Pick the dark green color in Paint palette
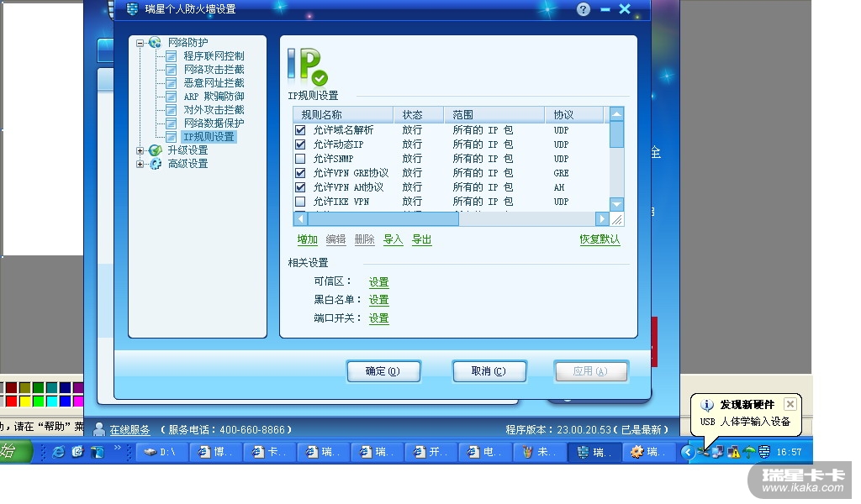 (38, 388)
